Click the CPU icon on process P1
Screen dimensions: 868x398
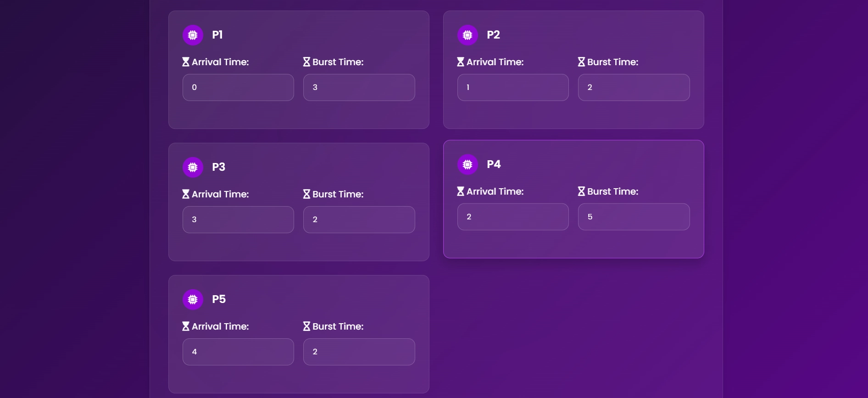tap(193, 35)
